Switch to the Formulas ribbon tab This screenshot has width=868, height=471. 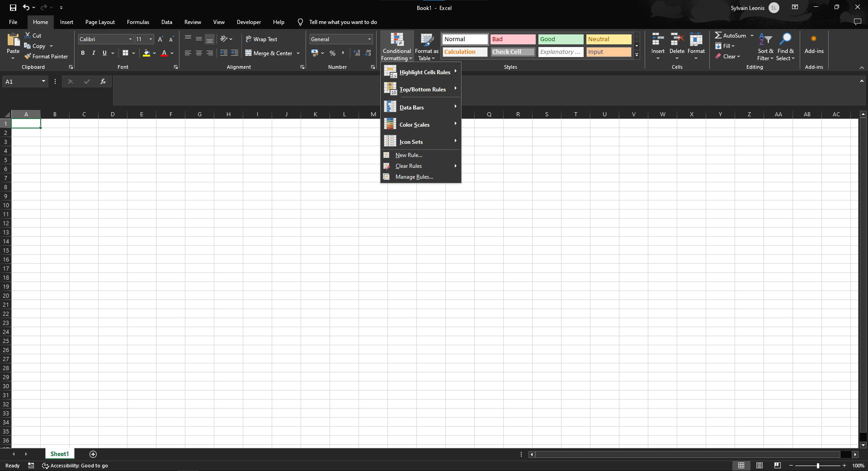click(138, 22)
